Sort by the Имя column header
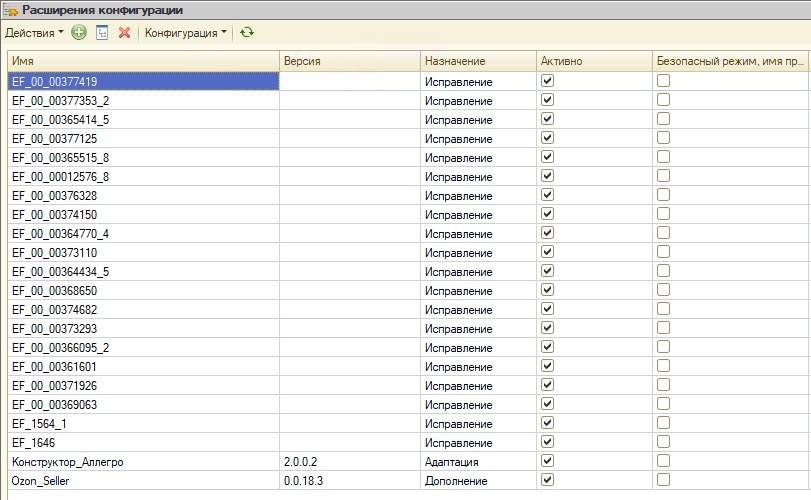This screenshot has width=811, height=500. tap(143, 61)
